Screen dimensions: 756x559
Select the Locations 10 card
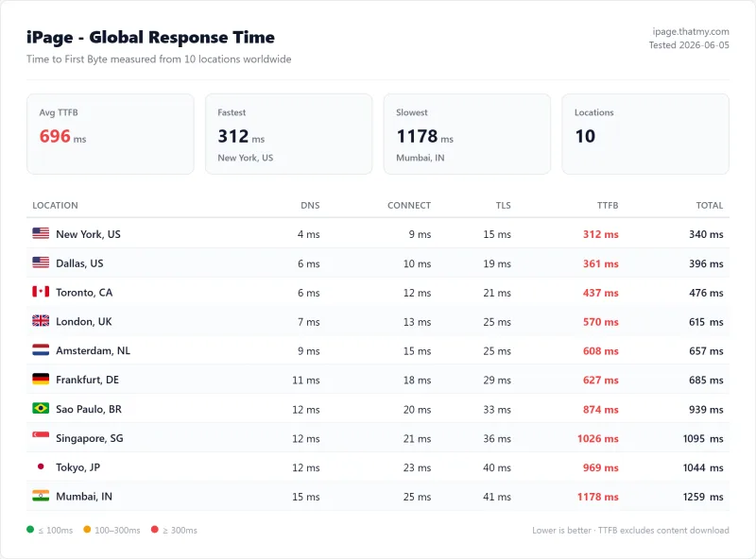pos(645,134)
